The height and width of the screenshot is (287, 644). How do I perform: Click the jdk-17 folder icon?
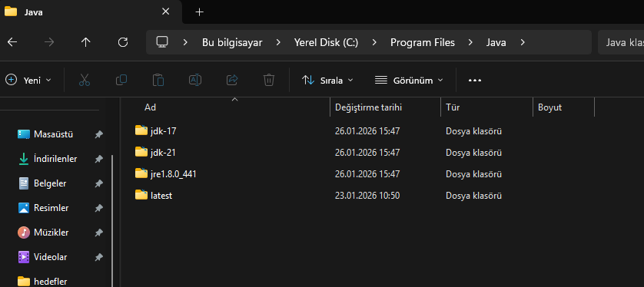pyautogui.click(x=141, y=130)
